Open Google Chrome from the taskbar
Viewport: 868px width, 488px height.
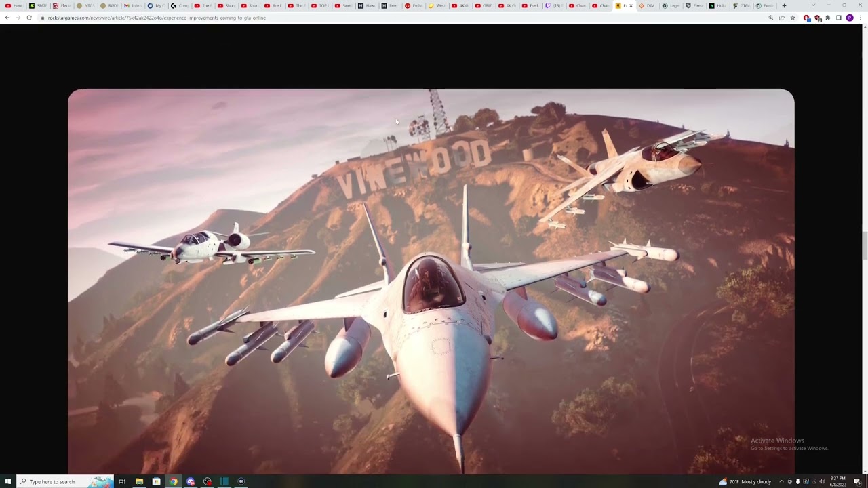point(174,481)
